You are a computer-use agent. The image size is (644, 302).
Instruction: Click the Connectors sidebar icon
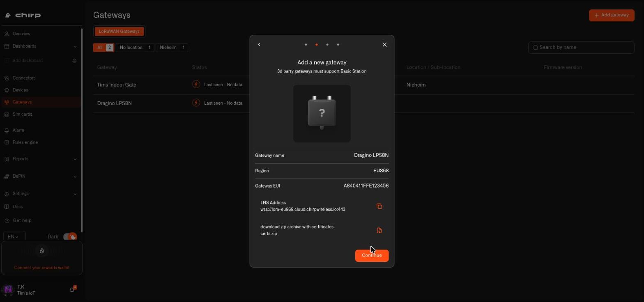(7, 78)
